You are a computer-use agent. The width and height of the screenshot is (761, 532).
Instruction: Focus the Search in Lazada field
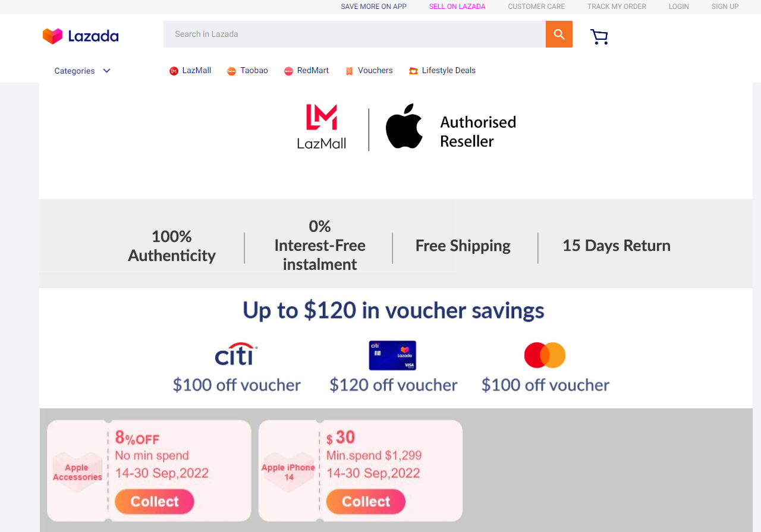pos(354,34)
